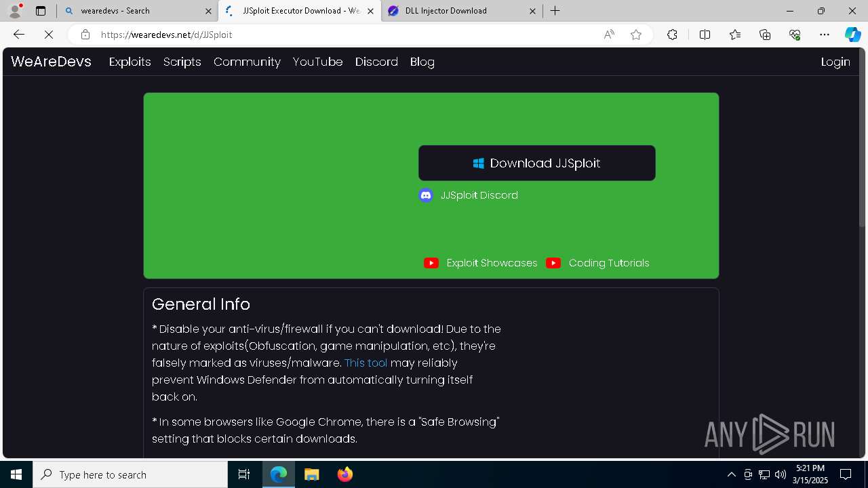Launch Firefox from the taskbar
This screenshot has width=868, height=488.
[344, 474]
